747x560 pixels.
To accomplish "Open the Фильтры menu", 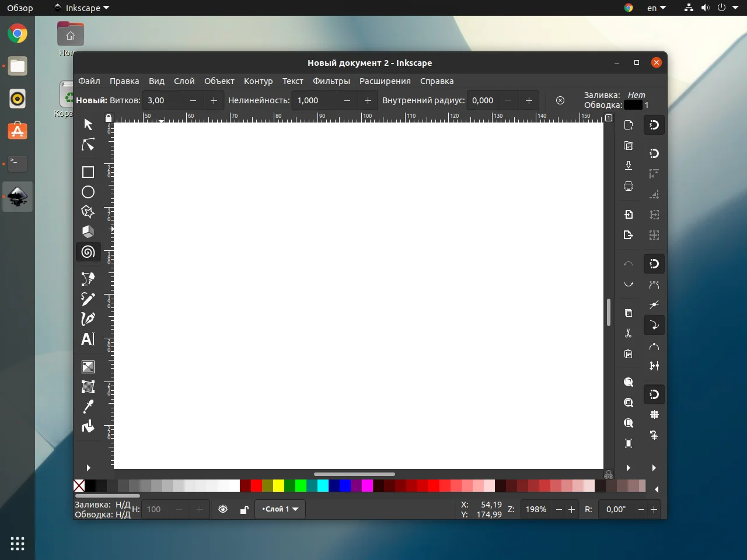I will click(331, 81).
